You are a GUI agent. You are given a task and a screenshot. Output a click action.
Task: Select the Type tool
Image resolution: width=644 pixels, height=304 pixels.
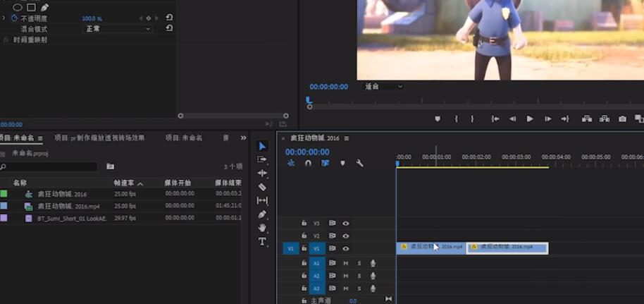[262, 241]
